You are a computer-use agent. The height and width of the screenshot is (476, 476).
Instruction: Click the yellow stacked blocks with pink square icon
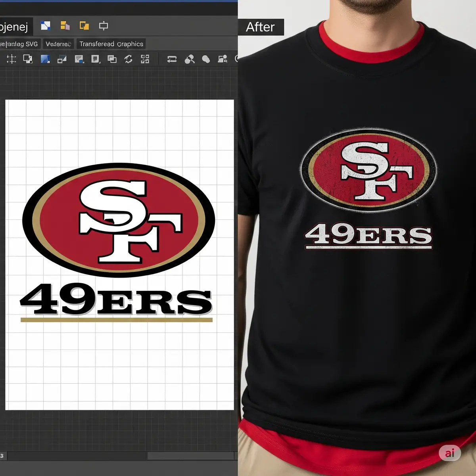65,26
